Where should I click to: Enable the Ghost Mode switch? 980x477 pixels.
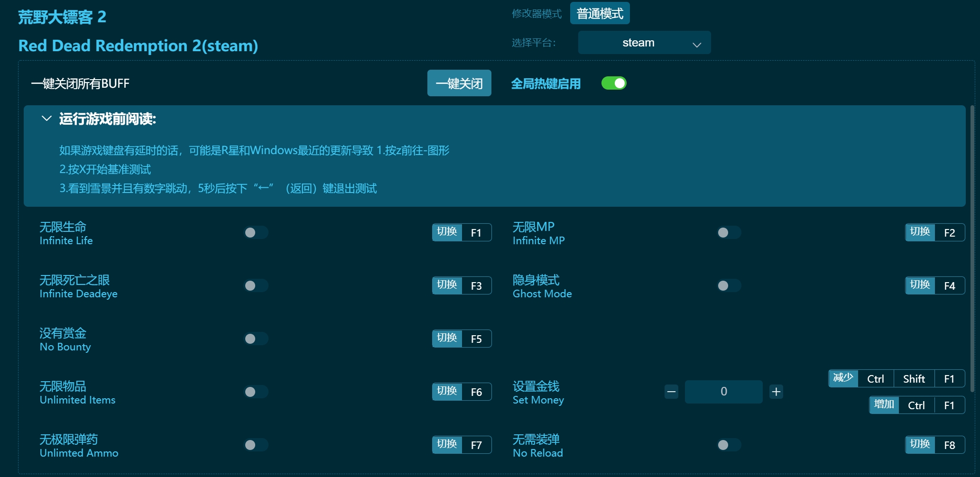pyautogui.click(x=729, y=285)
